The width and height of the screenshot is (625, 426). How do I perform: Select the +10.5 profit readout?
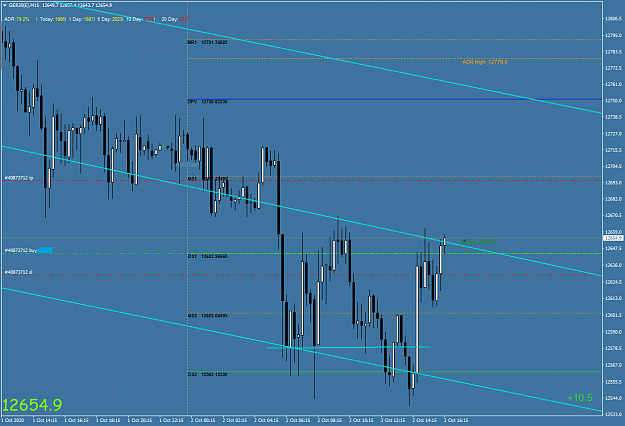click(x=580, y=398)
